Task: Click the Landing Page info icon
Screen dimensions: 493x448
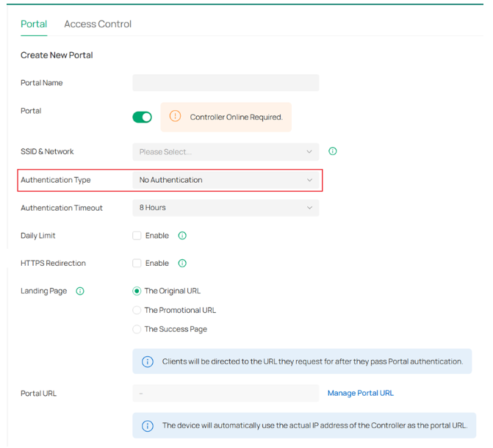Action: tap(80, 291)
